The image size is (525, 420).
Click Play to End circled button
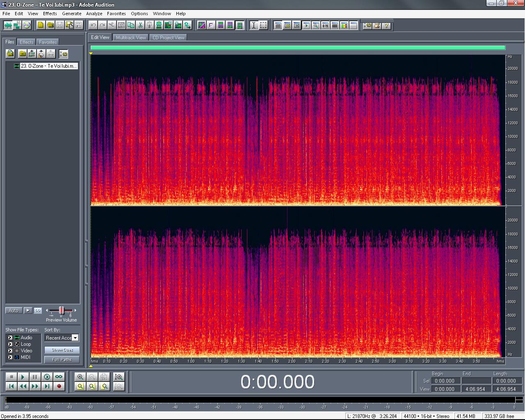tap(47, 377)
